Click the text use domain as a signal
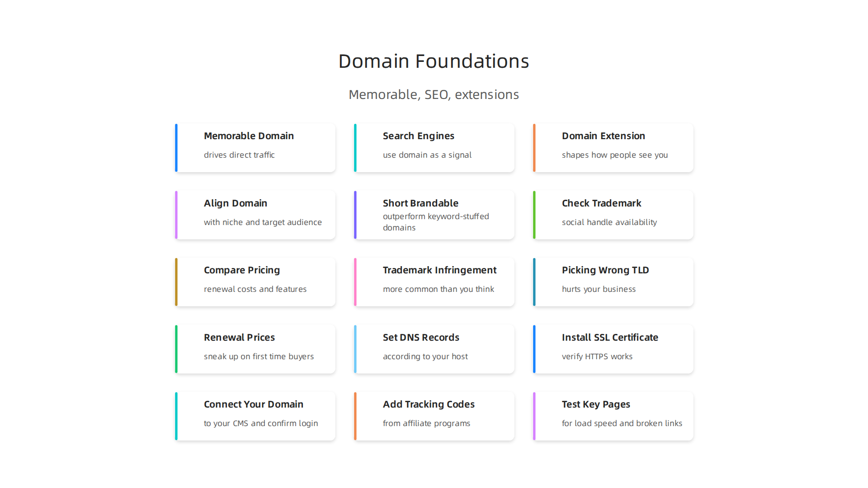Viewport: 868px width, 488px height. pos(427,155)
